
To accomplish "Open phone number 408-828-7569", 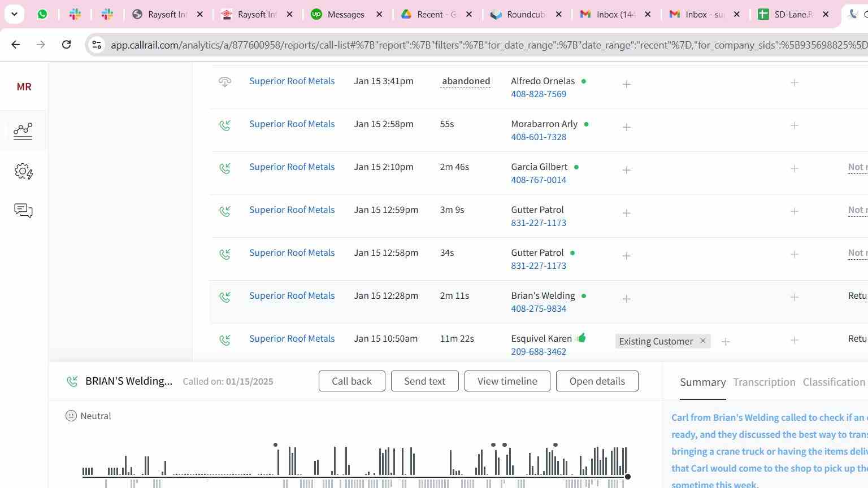I will click(x=539, y=94).
